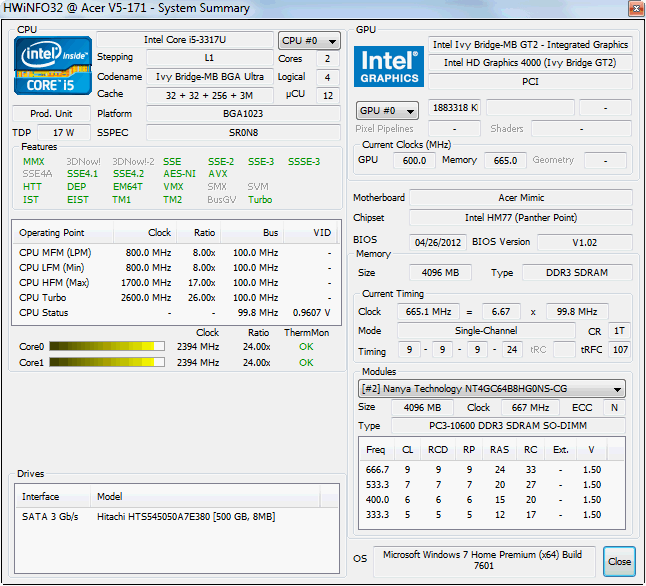Click the VMX feature label
This screenshot has height=586, width=646.
[173, 187]
